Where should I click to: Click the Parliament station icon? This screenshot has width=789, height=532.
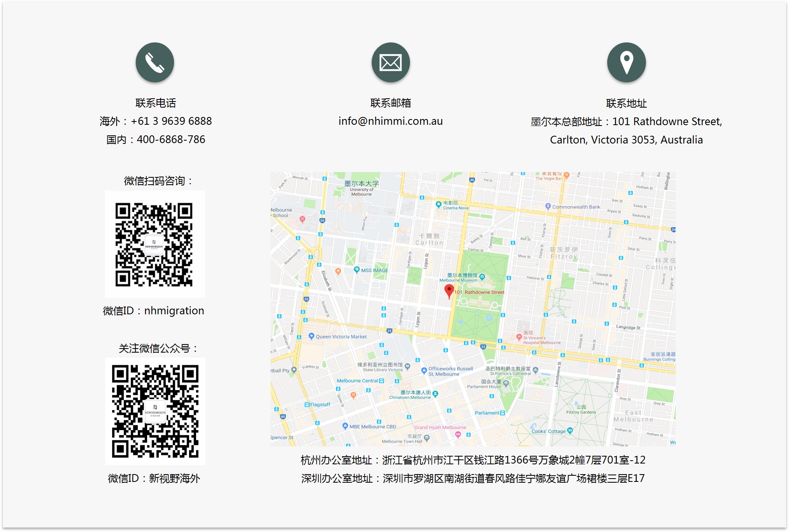[502, 413]
